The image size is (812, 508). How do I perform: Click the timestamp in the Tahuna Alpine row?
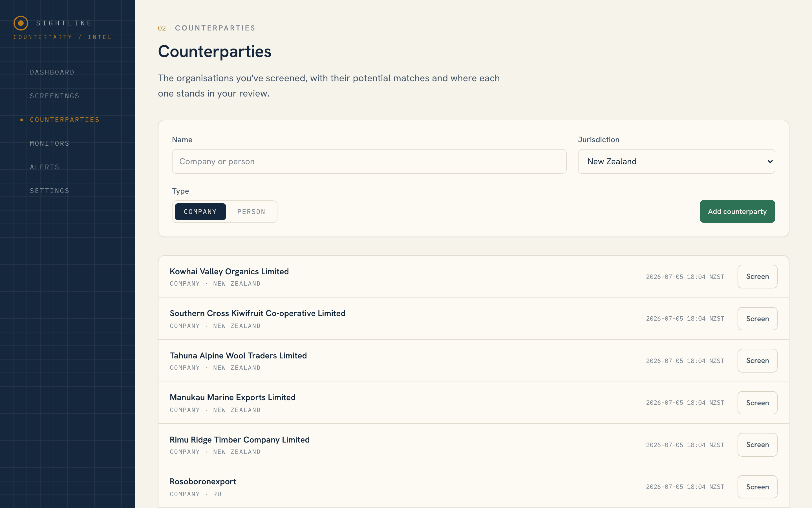coord(685,361)
